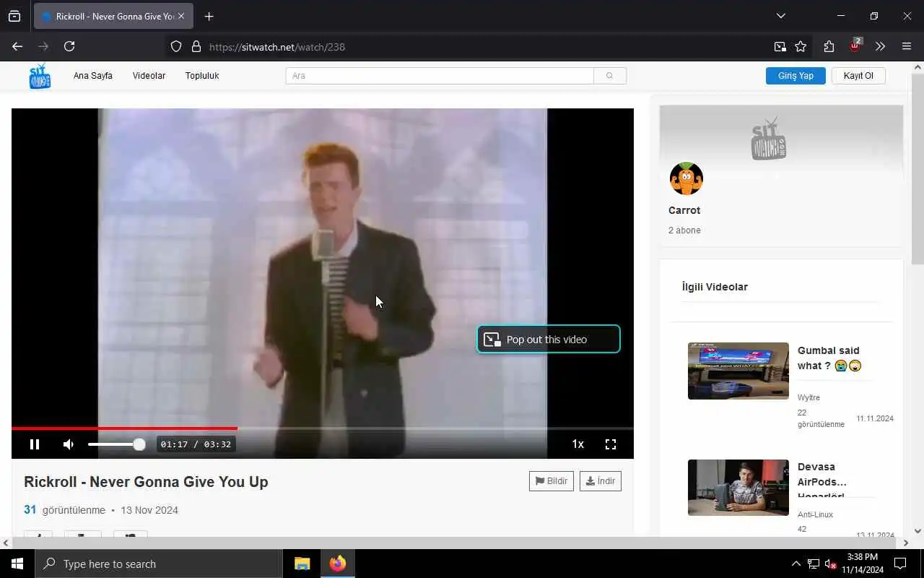Click the tracking protection shield icon
The width and height of the screenshot is (924, 578).
pos(176,46)
